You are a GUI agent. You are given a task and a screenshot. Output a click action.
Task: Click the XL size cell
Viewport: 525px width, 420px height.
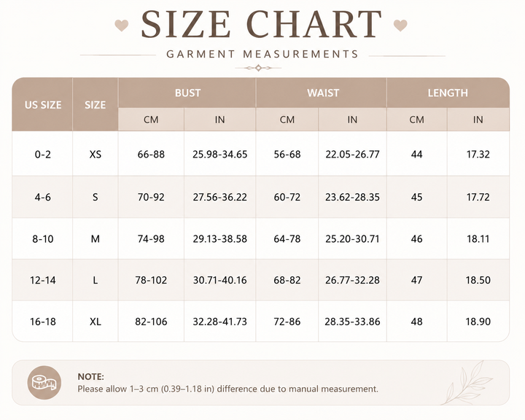96,322
